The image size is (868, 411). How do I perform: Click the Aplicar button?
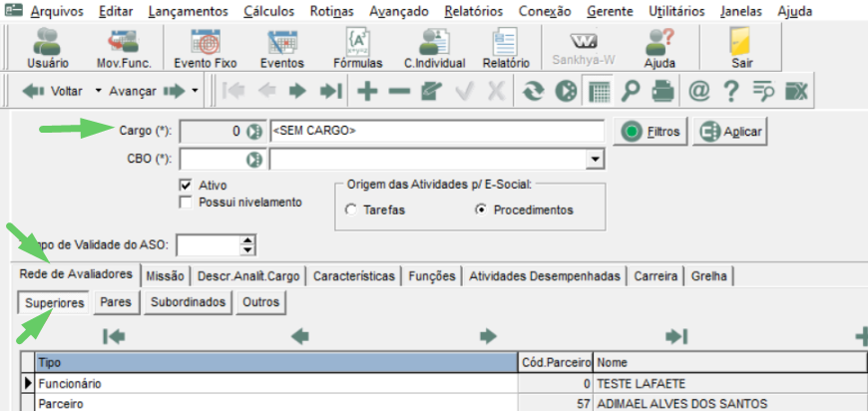729,133
